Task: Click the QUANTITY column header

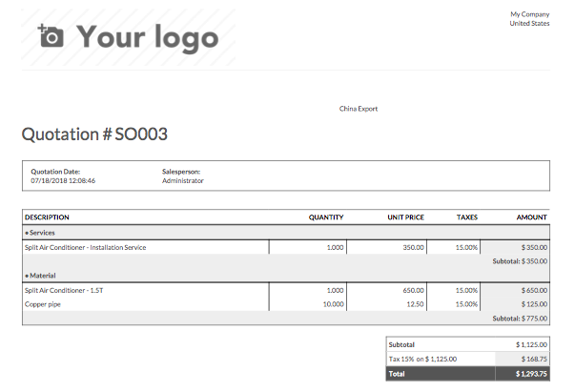Action: point(326,217)
